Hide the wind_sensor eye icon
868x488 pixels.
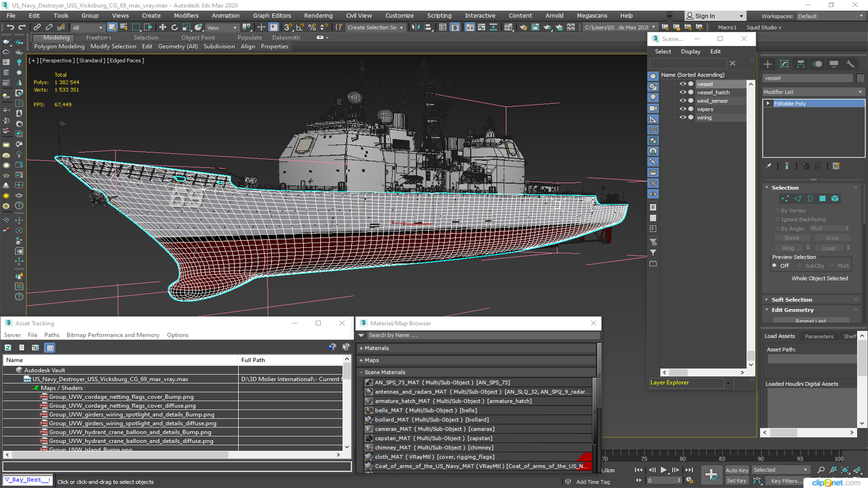point(683,101)
